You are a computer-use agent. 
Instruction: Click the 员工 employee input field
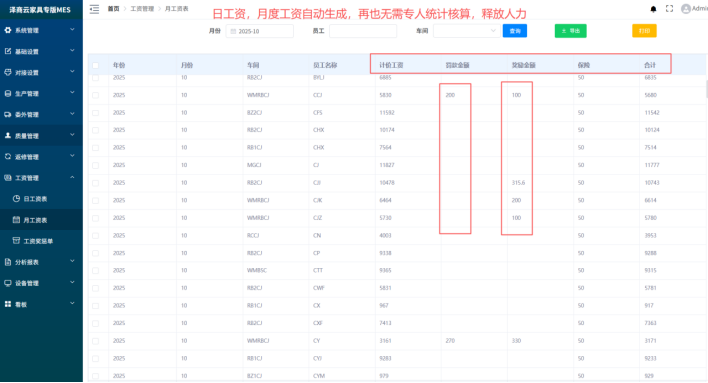tap(363, 31)
